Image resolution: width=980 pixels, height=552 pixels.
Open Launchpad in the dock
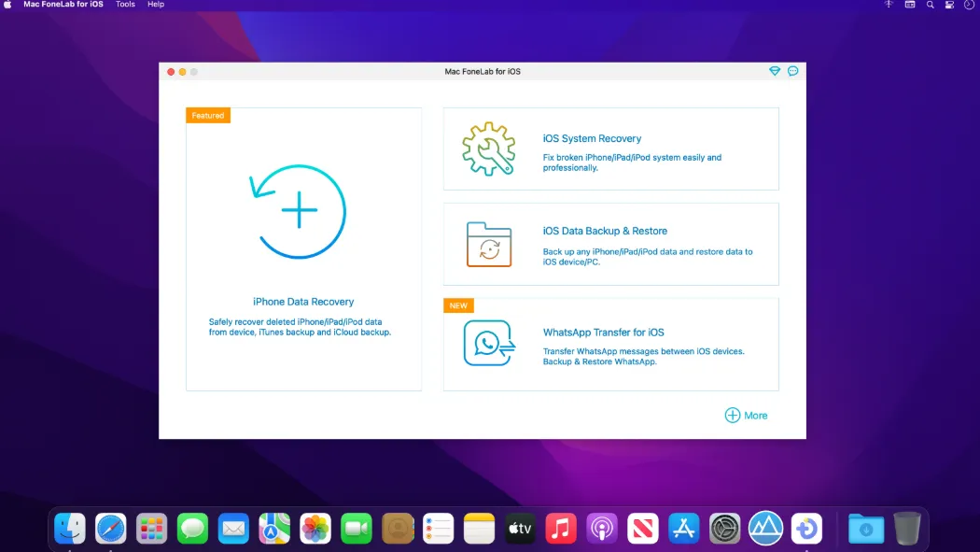click(151, 529)
